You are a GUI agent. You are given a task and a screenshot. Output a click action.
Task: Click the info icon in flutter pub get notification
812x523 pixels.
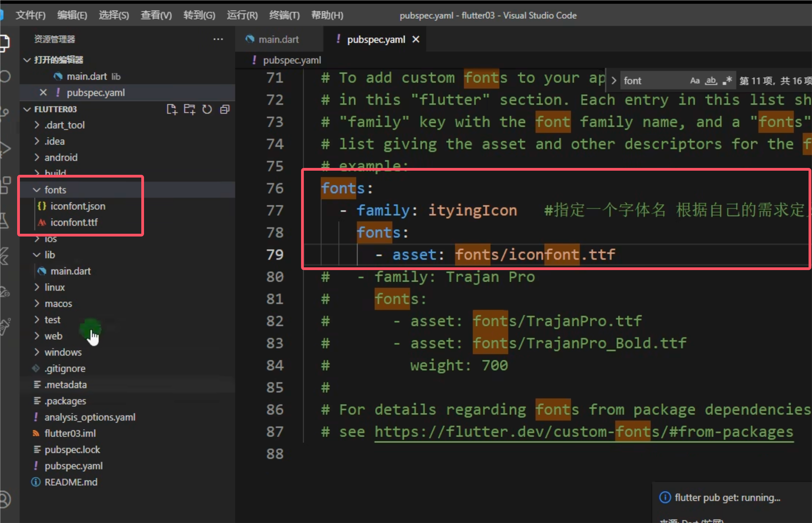665,497
